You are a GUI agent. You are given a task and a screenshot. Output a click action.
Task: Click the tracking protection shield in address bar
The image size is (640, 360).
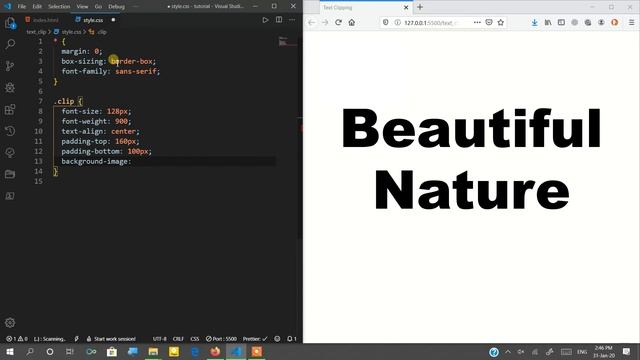pos(386,22)
